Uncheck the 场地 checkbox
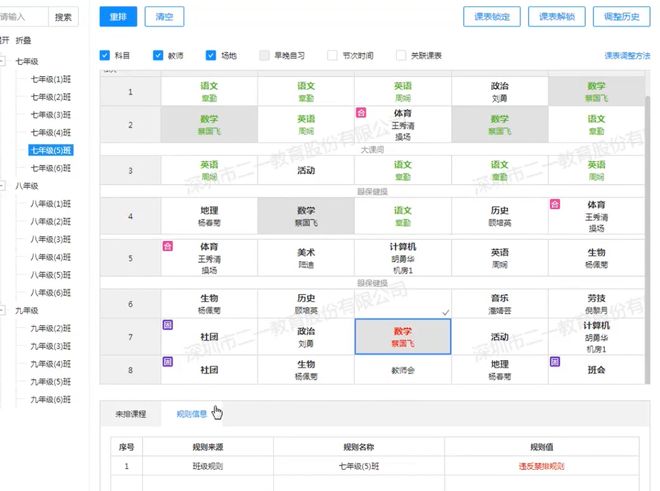Screen dimensions: 660x491 (x=211, y=55)
